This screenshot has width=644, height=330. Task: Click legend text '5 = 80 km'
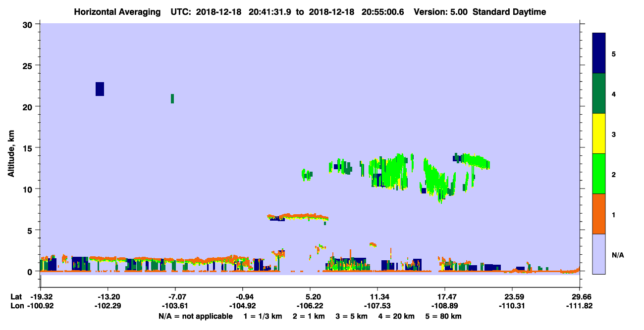(x=444, y=316)
